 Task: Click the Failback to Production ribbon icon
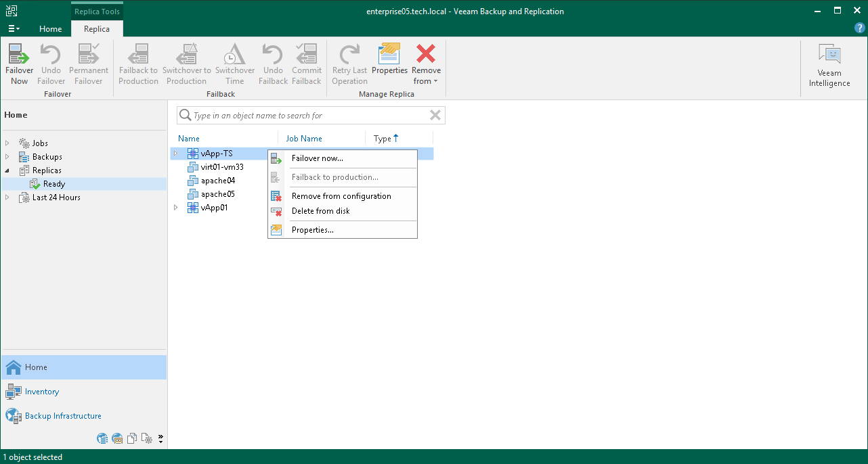[138, 65]
